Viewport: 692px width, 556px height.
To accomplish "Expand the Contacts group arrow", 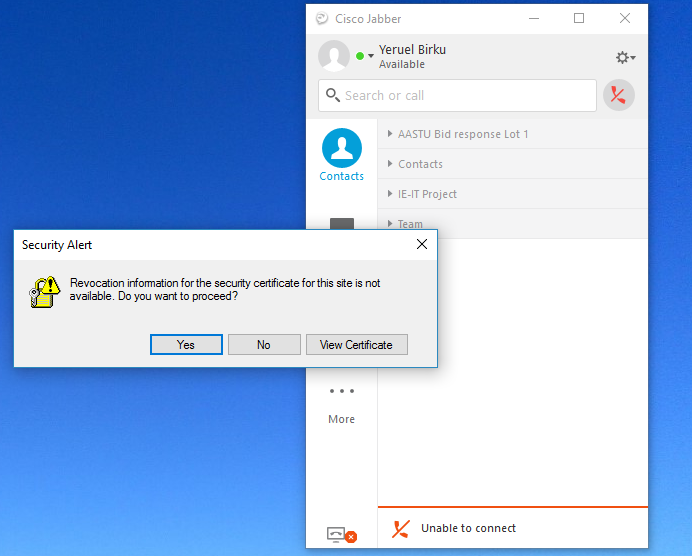I will tap(390, 164).
